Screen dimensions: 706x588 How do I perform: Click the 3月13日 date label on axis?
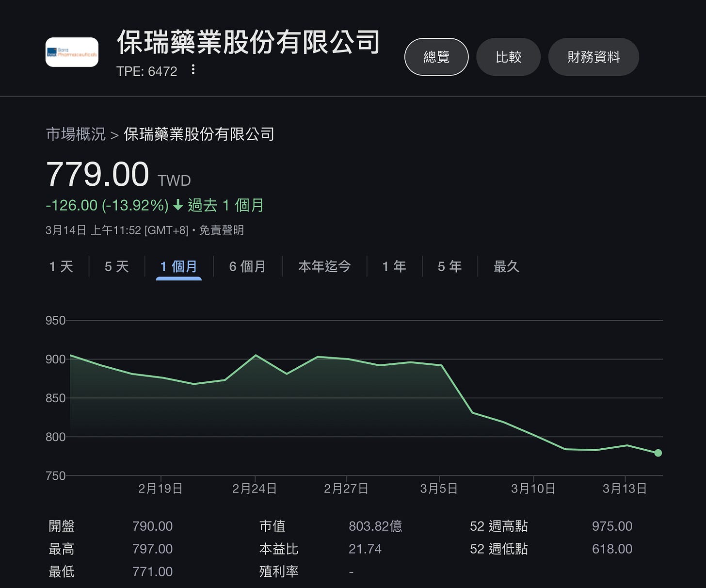[x=625, y=489]
